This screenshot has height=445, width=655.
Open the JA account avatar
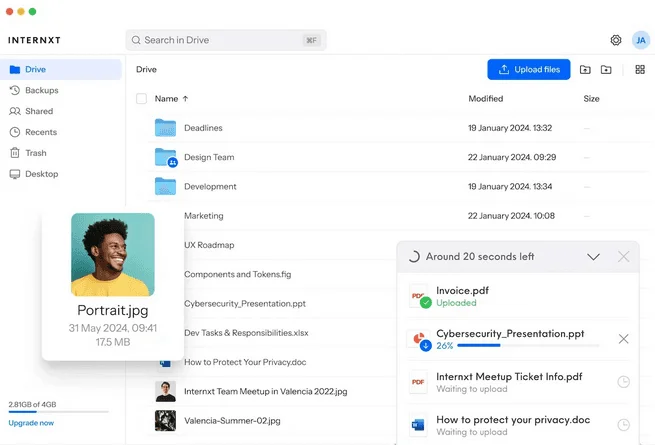641,40
